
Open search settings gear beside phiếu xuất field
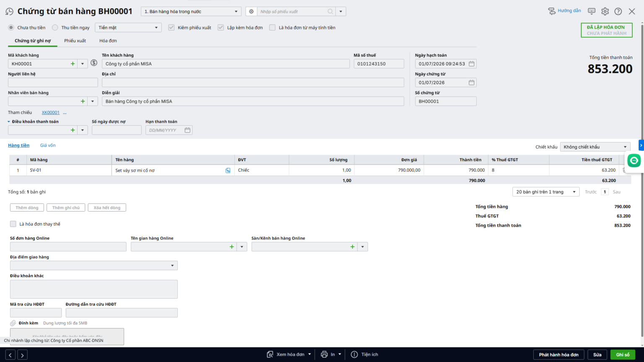coord(251,12)
